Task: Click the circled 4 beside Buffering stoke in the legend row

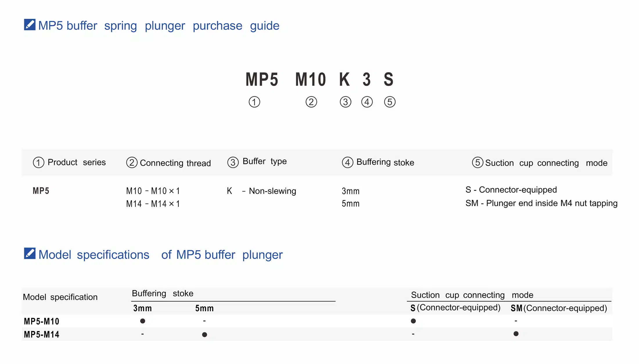Action: click(347, 162)
